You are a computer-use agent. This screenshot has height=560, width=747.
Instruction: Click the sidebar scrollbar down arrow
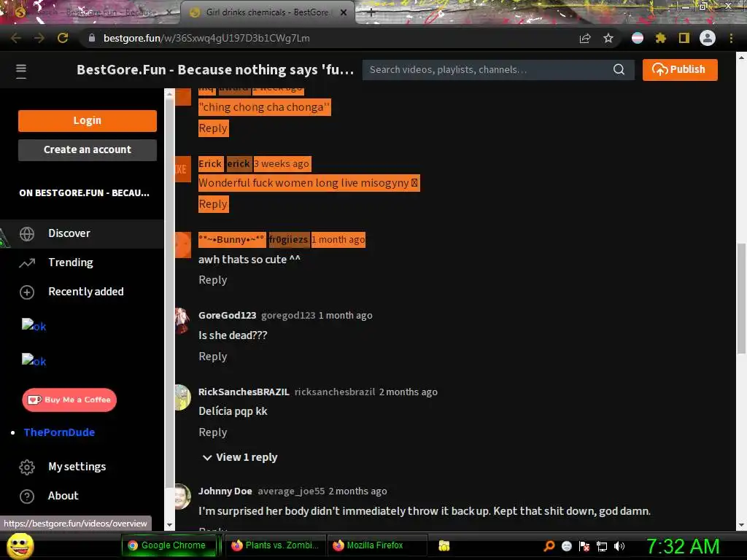(x=169, y=525)
